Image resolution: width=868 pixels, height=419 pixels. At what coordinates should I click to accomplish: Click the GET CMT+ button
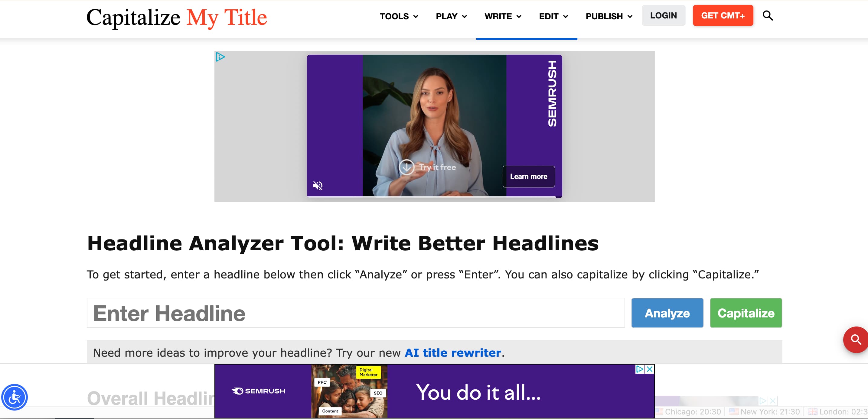[x=723, y=15]
